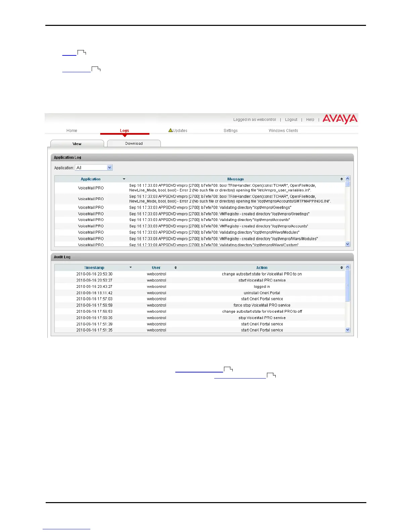The width and height of the screenshot is (411, 532).
Task: Select the 'logged in' audit action
Action: tap(262, 286)
